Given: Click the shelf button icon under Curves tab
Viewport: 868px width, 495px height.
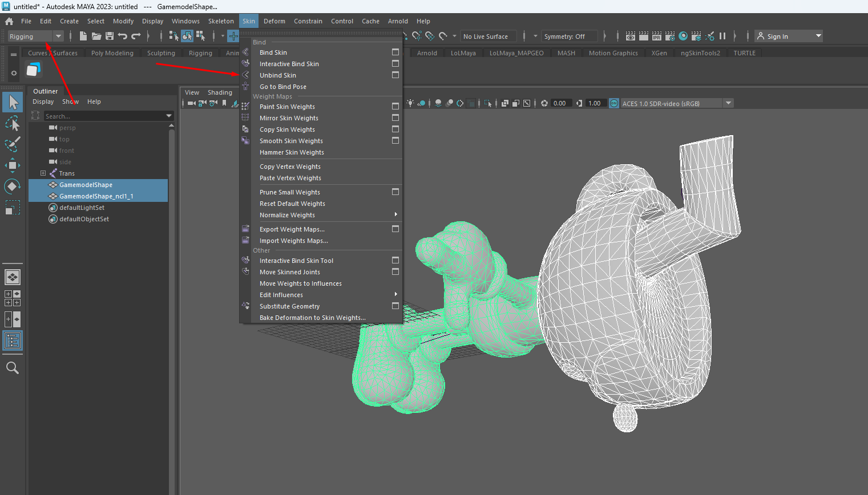Looking at the screenshot, I should tap(34, 70).
